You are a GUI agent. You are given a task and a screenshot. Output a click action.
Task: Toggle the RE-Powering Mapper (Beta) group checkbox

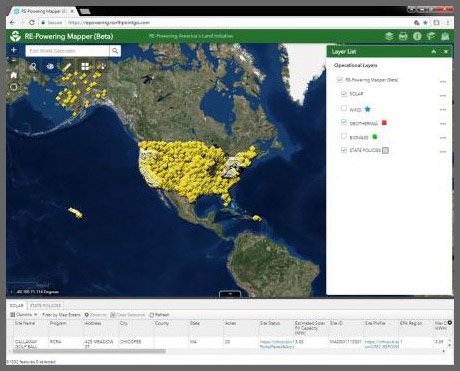pyautogui.click(x=339, y=80)
